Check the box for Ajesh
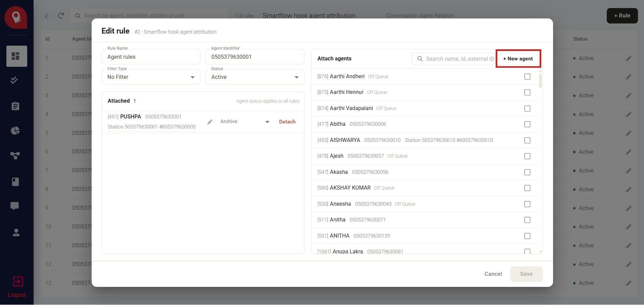 click(527, 156)
